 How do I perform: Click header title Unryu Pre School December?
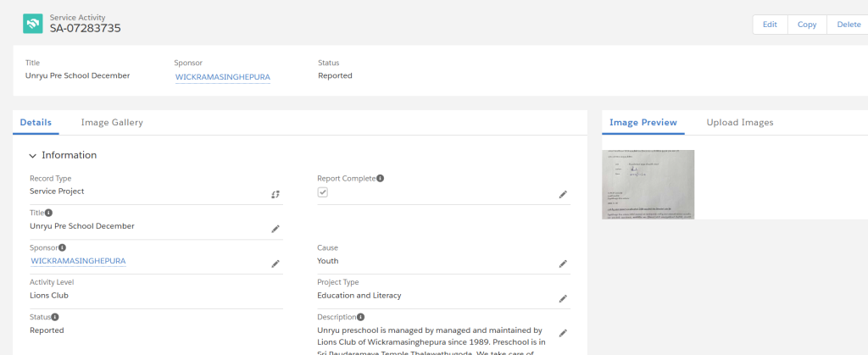[x=77, y=75]
